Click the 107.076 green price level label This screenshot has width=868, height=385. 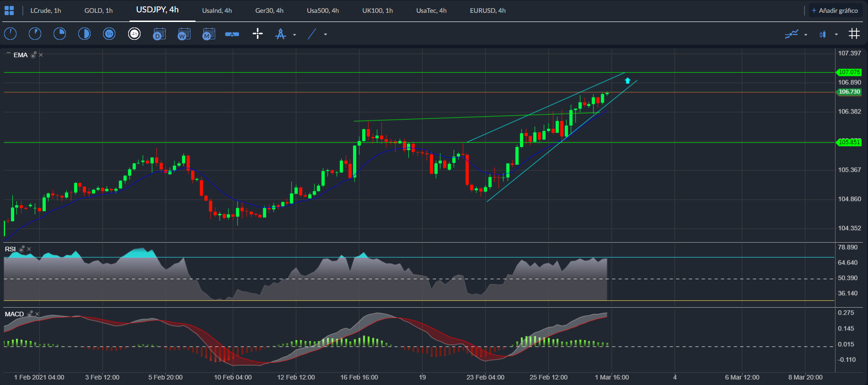pos(849,72)
